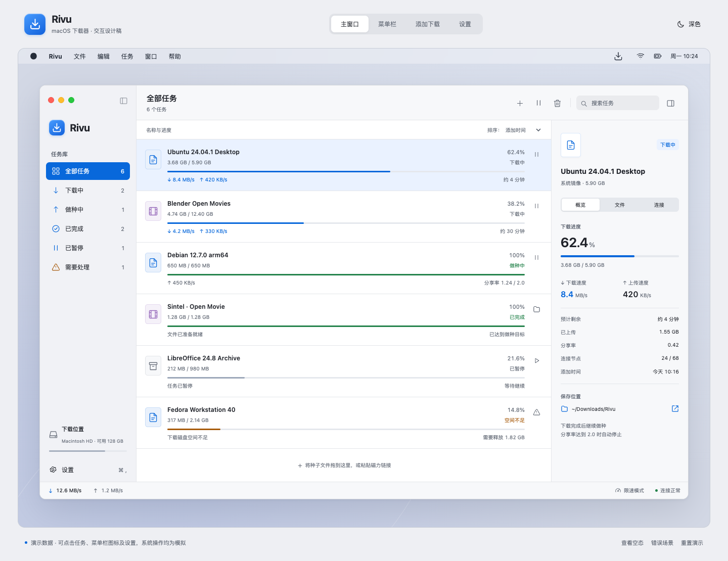
Task: Click the Blender Open Movies film icon
Action: point(153,211)
